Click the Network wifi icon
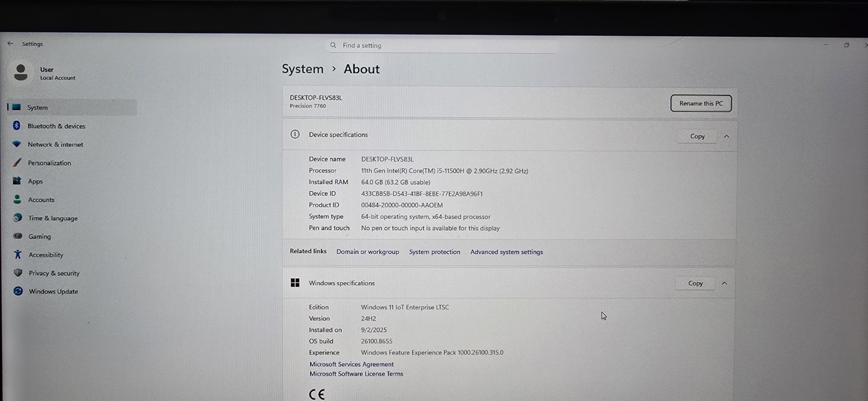This screenshot has width=868, height=401. (x=17, y=144)
